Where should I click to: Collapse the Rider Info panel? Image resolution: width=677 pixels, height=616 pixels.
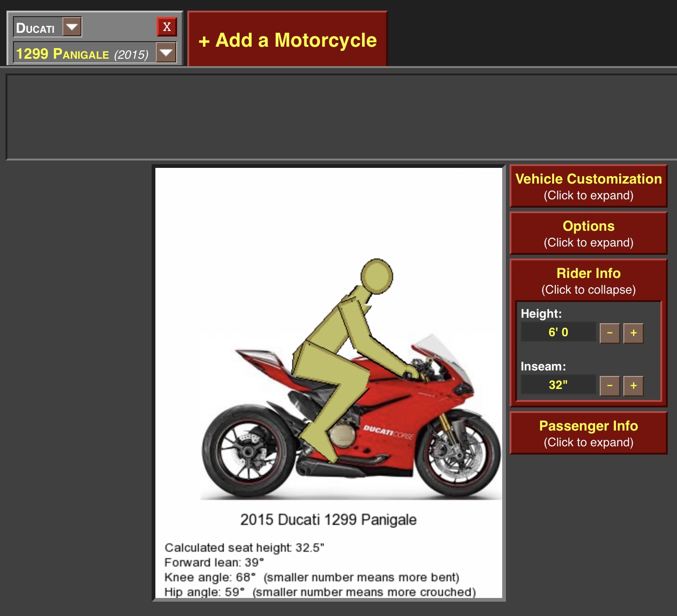tap(588, 280)
